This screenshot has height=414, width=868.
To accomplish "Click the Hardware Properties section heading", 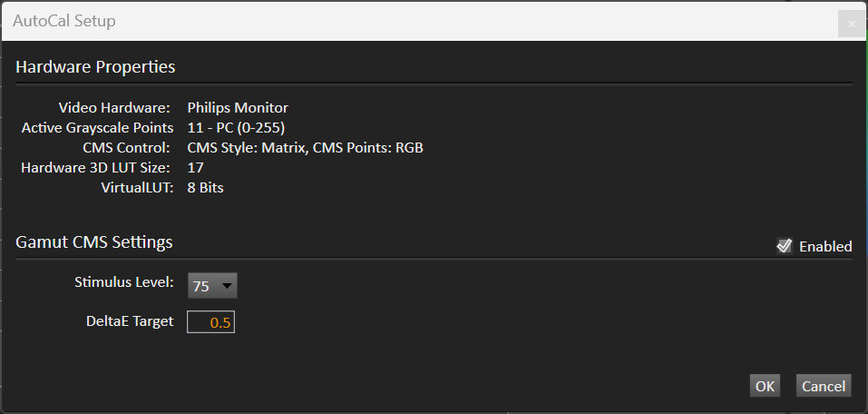I will click(x=95, y=67).
